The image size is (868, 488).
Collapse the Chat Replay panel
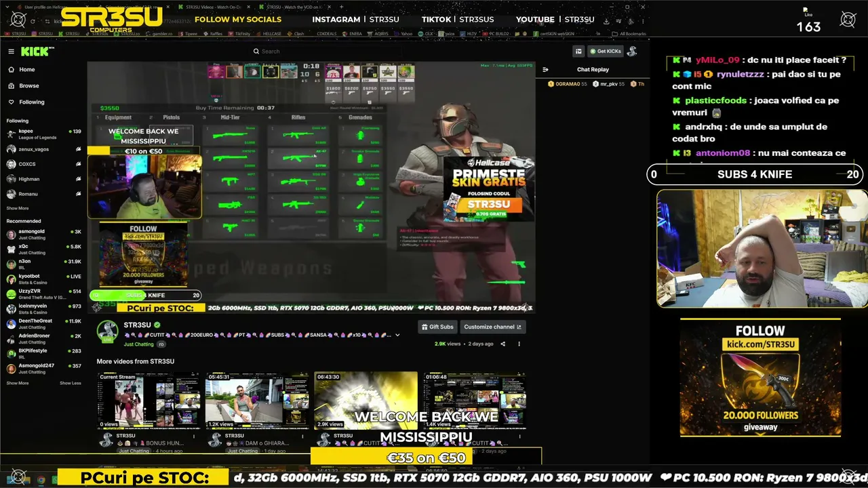(x=545, y=69)
